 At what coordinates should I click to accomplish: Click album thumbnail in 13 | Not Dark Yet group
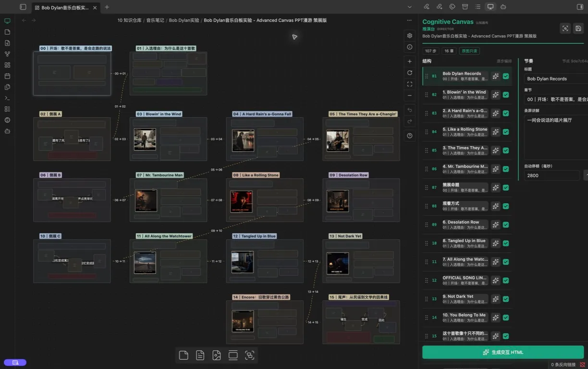click(338, 263)
